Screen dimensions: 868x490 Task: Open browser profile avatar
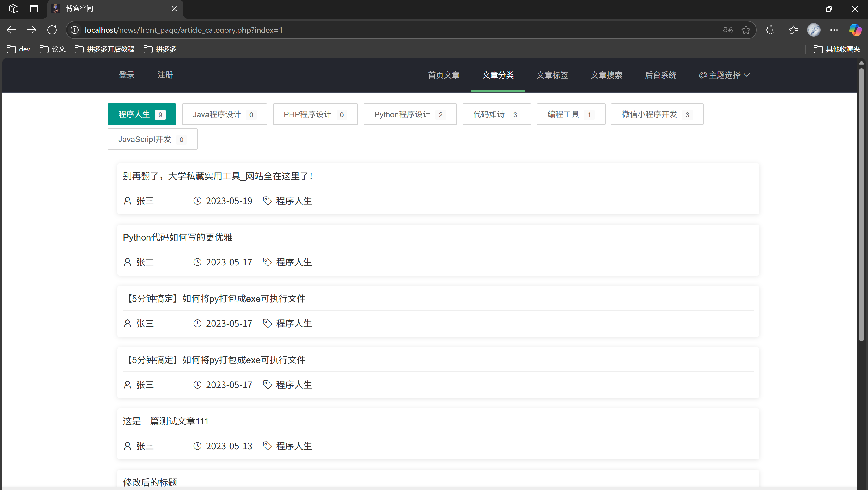[x=813, y=30]
